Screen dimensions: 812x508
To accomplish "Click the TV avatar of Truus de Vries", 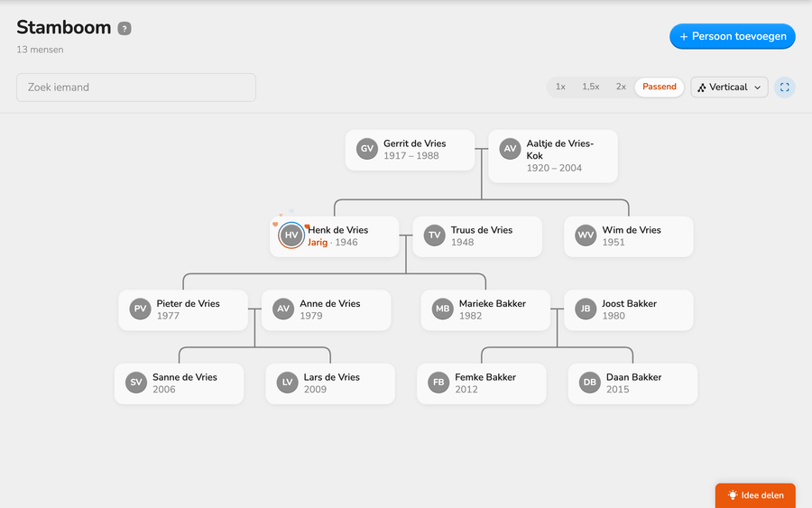I will 434,236.
